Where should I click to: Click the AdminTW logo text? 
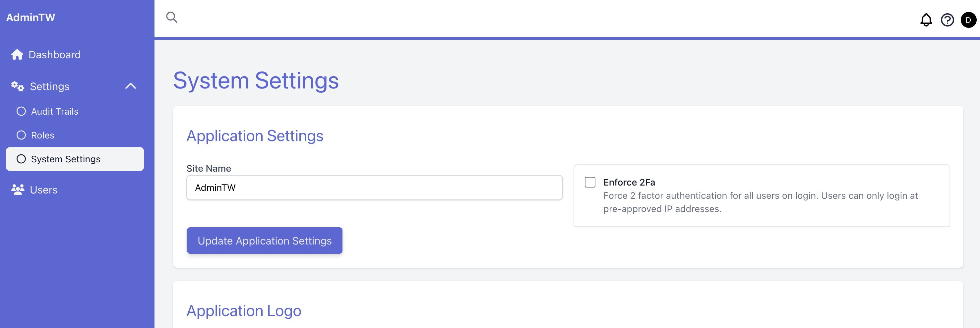click(x=31, y=17)
